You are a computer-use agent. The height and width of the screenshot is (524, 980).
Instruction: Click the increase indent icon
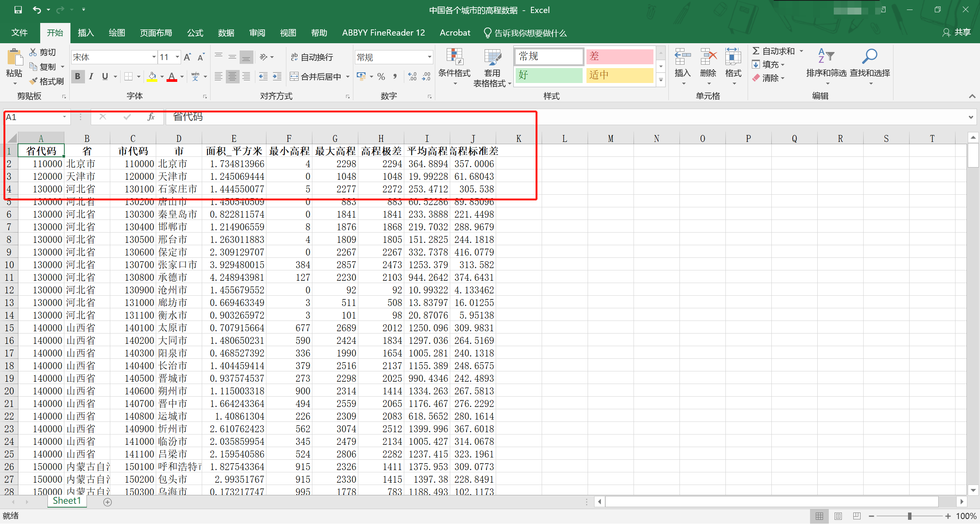tap(277, 76)
